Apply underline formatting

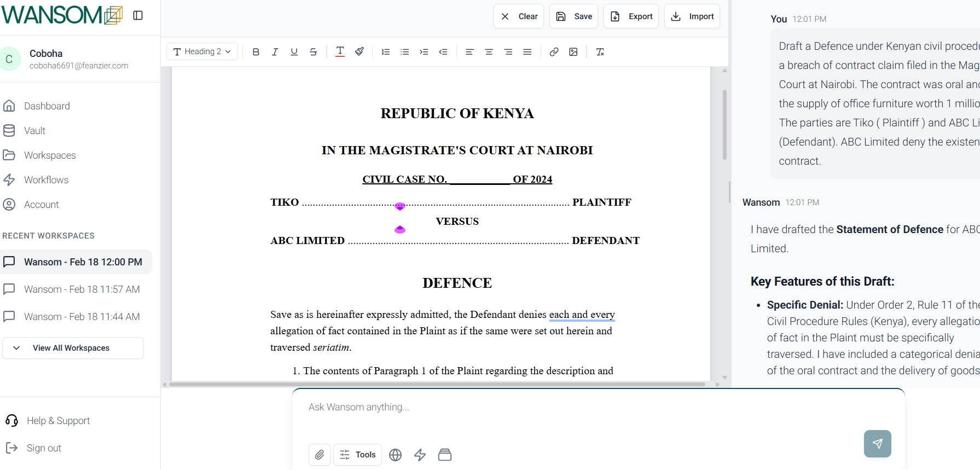pyautogui.click(x=294, y=52)
